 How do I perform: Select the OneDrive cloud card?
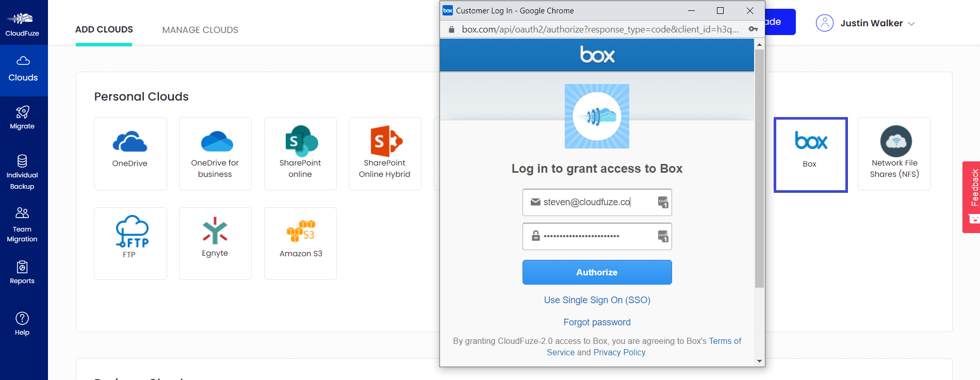pyautogui.click(x=130, y=154)
